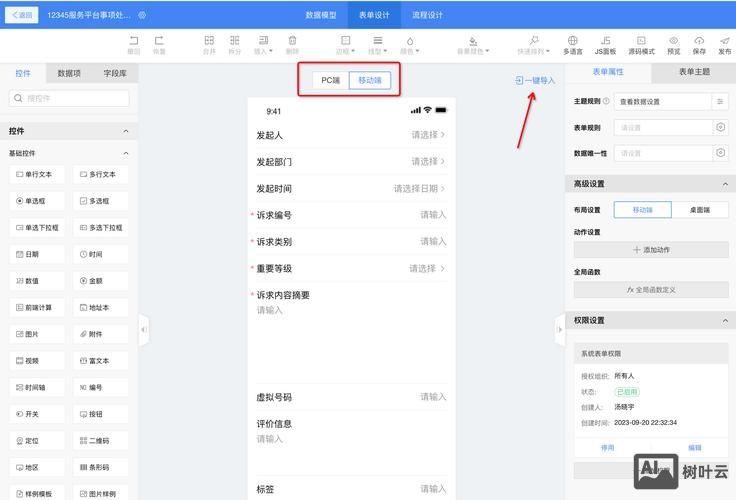Click the 一键导入 link
This screenshot has height=500, width=736.
[535, 81]
